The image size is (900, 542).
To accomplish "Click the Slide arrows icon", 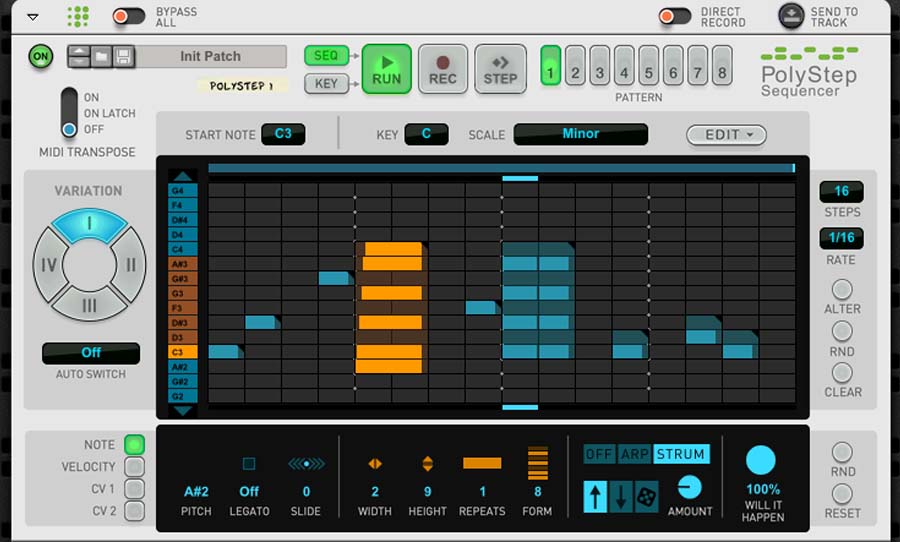I will (307, 463).
